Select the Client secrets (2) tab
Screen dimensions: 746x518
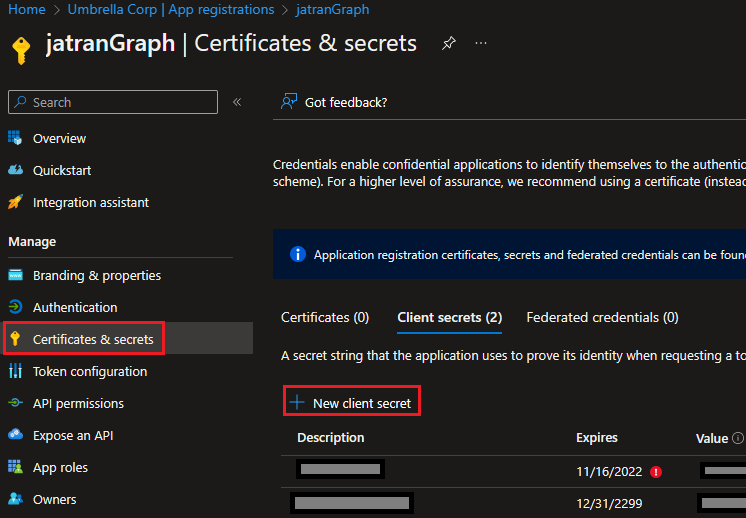point(450,317)
